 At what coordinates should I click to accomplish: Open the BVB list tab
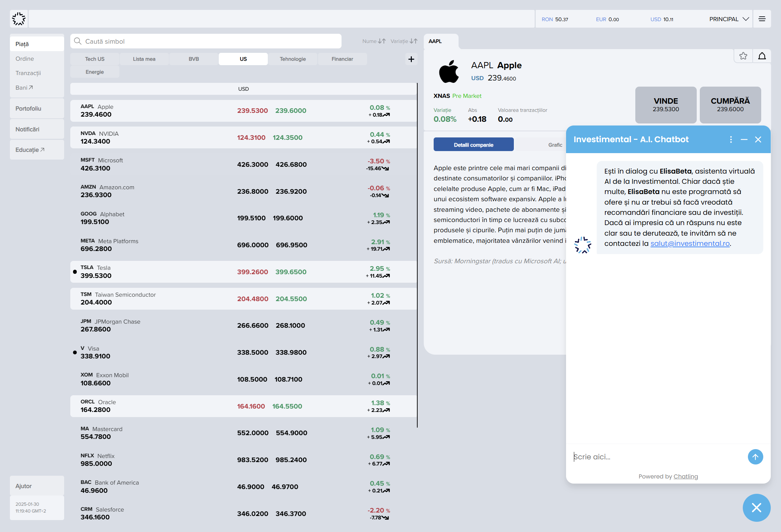tap(193, 59)
